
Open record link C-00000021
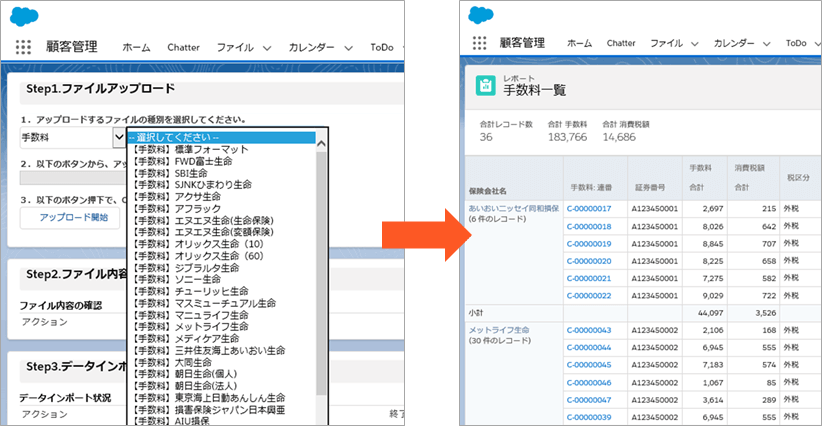tap(589, 278)
